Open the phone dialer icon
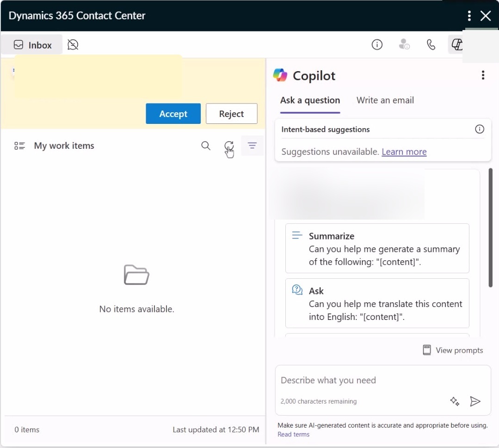The height and width of the screenshot is (448, 499). click(431, 44)
